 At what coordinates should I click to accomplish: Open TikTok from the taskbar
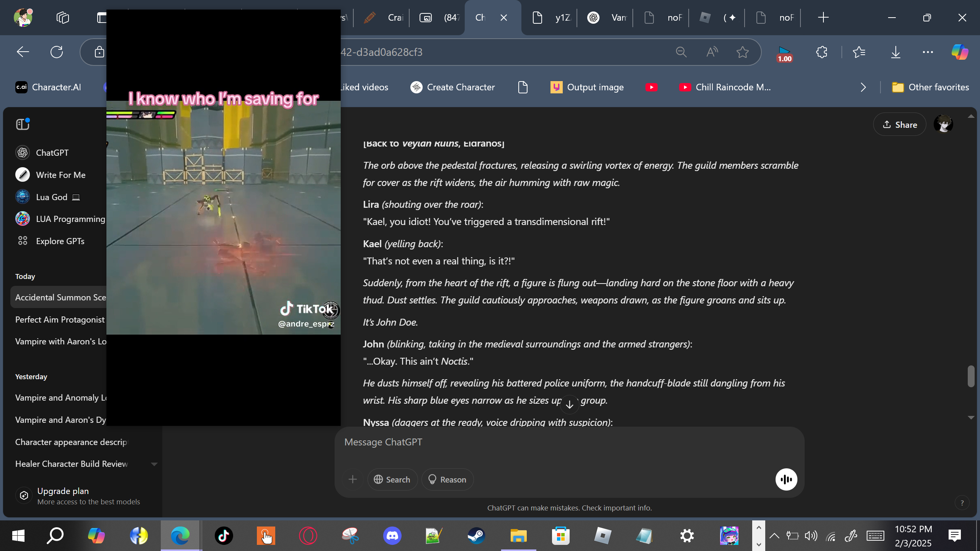(x=224, y=536)
